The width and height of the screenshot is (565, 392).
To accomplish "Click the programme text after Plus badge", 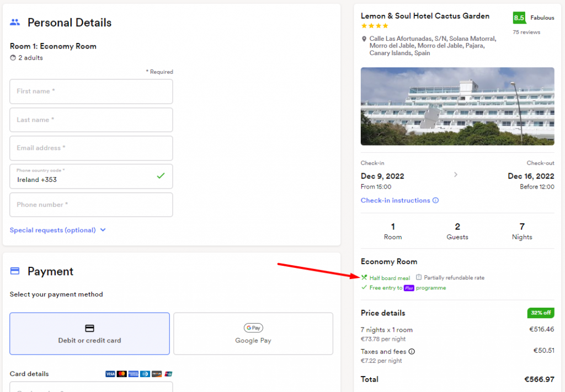I will [x=431, y=288].
